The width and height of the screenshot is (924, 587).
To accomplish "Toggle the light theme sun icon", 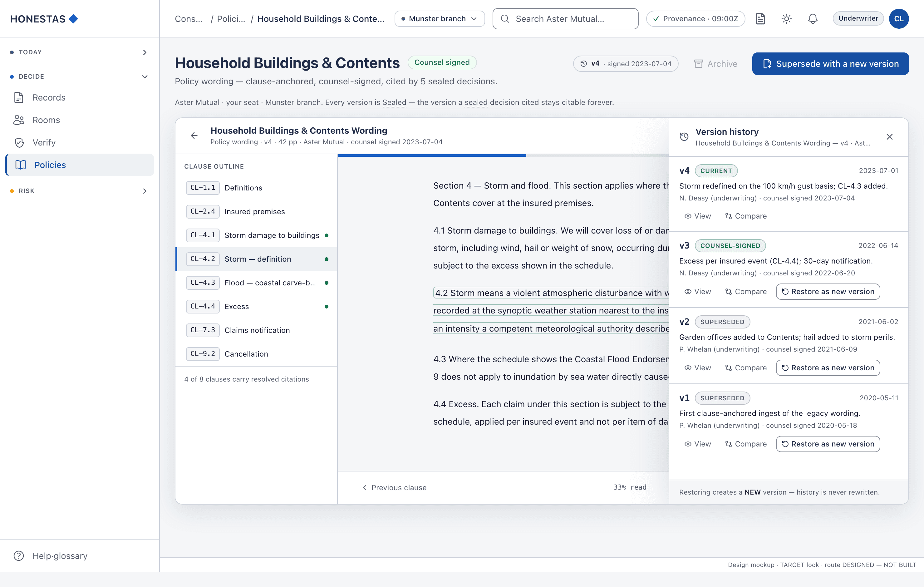I will [x=786, y=19].
